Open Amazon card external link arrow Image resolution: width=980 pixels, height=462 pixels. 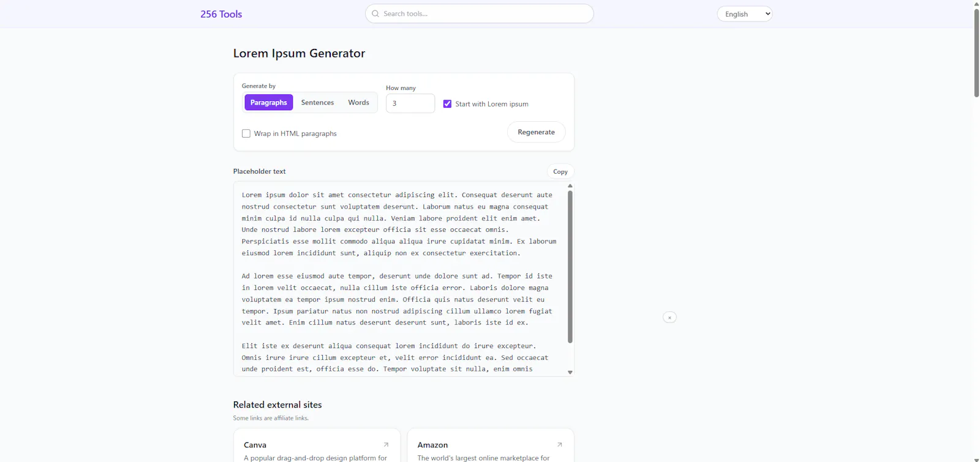[x=560, y=445]
